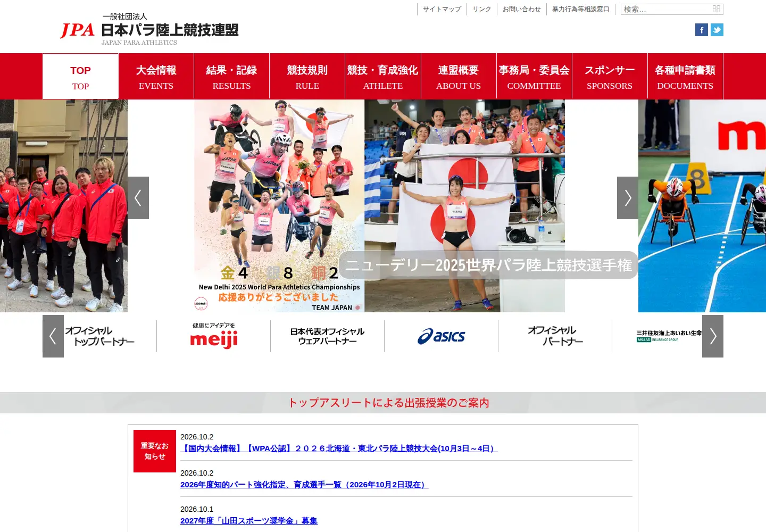Click the オフィシャルパートナー label
766x532 pixels.
pos(555,336)
